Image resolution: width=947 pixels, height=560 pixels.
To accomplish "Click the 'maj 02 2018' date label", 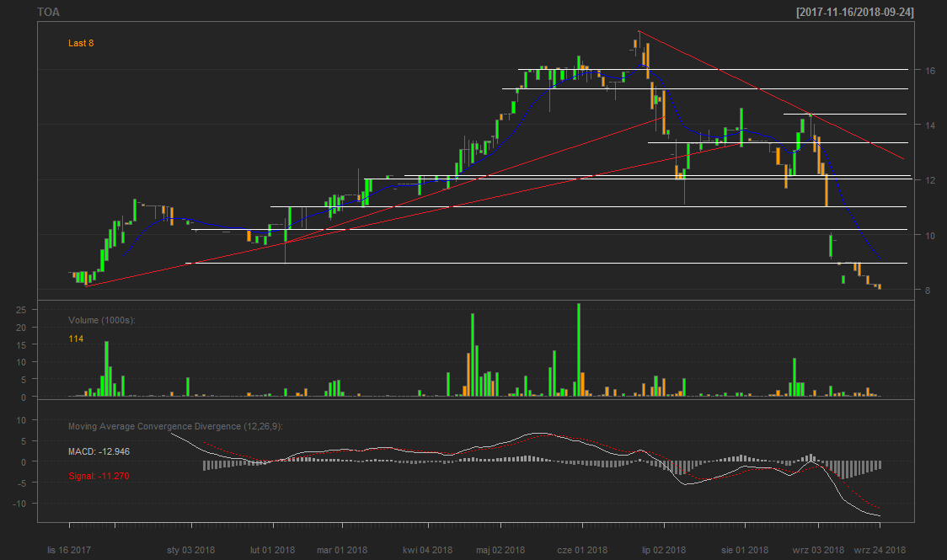I will point(500,550).
